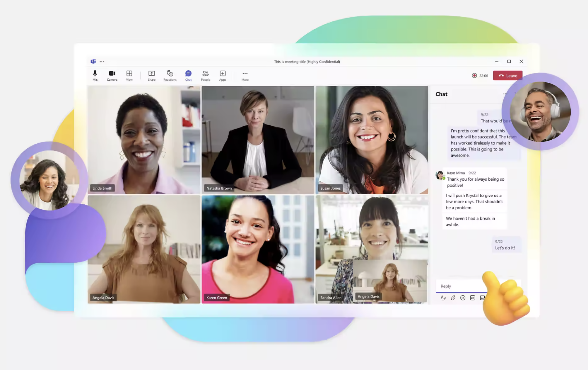Click the small Angela Davis self-view thumbnail
This screenshot has height=370, width=588.
[390, 281]
